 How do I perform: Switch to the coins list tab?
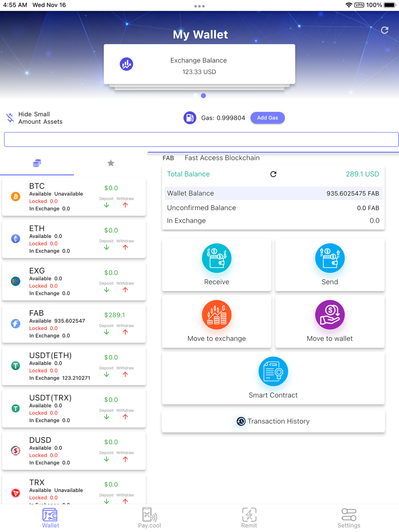[37, 163]
